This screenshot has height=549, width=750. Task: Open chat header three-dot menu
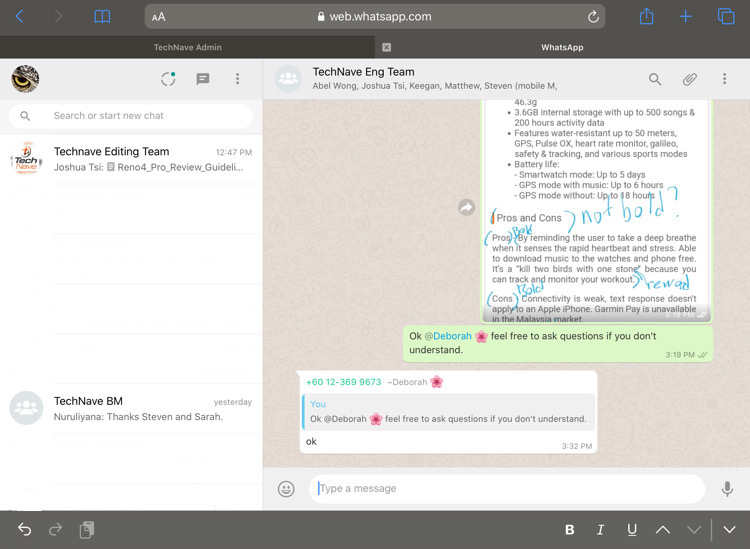724,79
